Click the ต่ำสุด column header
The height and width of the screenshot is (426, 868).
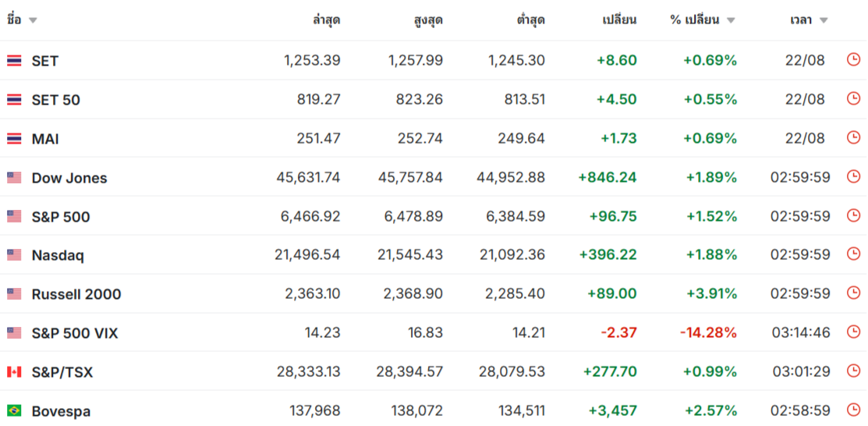point(530,20)
